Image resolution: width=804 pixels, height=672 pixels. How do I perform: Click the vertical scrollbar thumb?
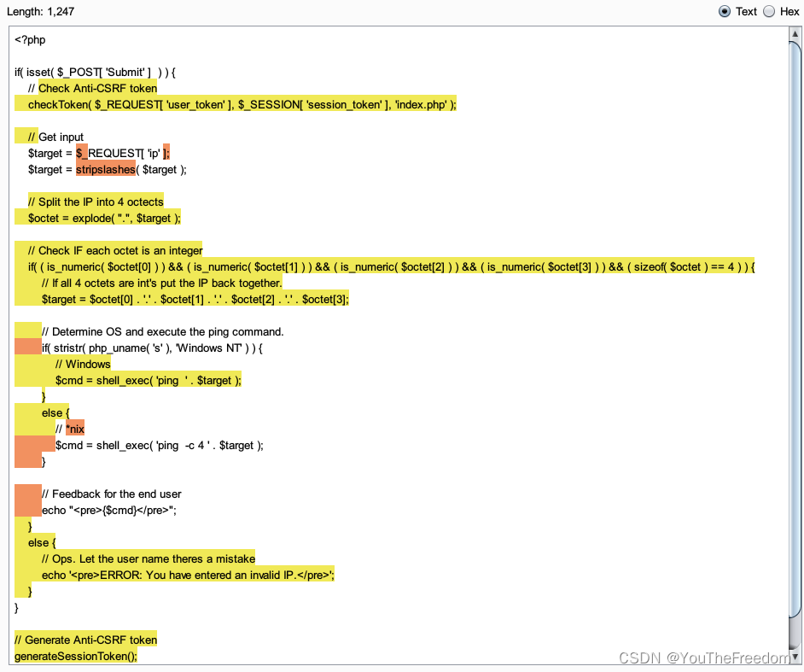(795, 328)
